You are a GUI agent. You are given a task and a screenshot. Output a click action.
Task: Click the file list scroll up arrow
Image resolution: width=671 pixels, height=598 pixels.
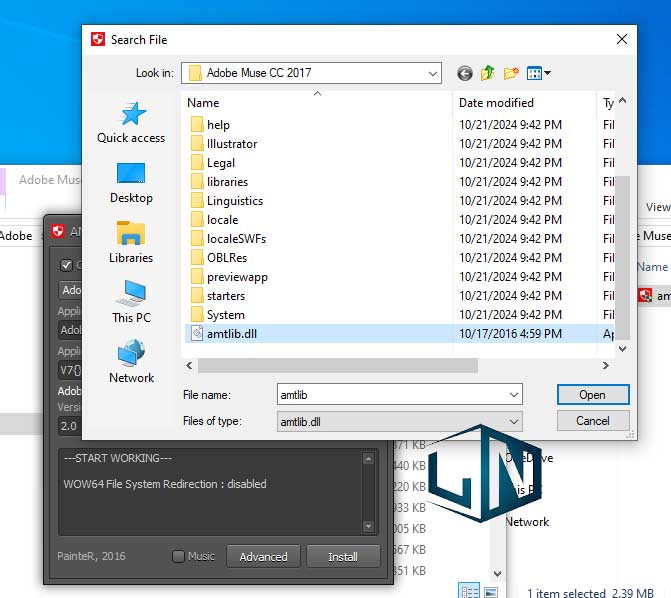[x=622, y=101]
